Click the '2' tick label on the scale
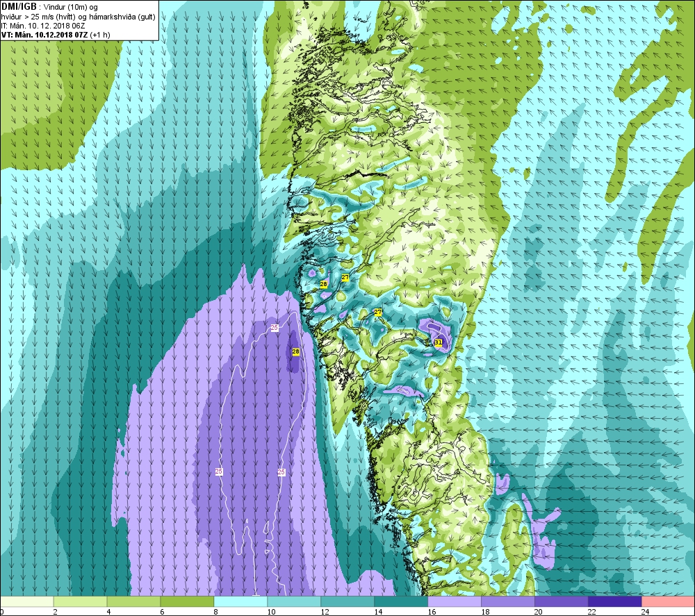Image resolution: width=695 pixels, height=616 pixels. tap(55, 612)
